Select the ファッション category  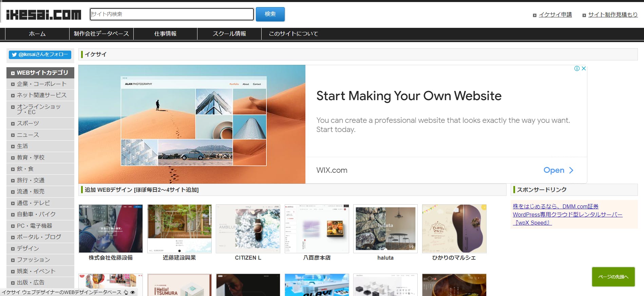coord(40,260)
